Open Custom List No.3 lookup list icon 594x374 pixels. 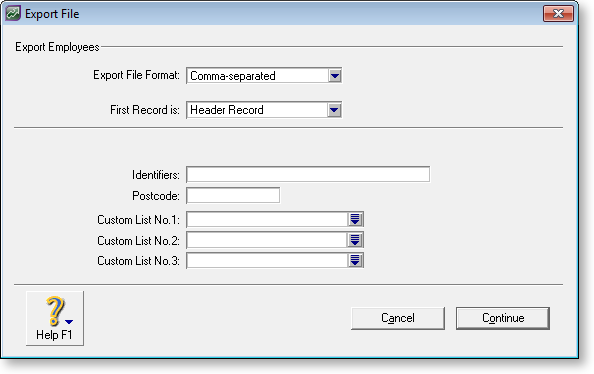click(355, 261)
